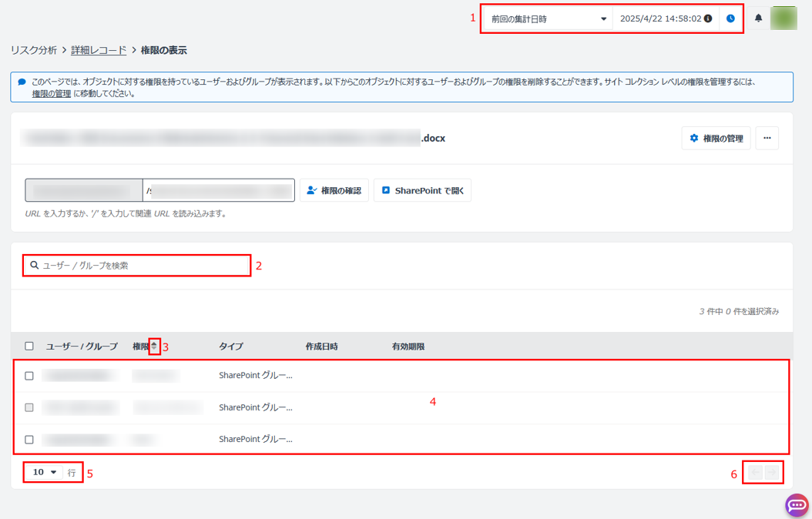Open the 前回の集計日時 dropdown
Viewport: 812px width, 519px height.
[x=548, y=18]
